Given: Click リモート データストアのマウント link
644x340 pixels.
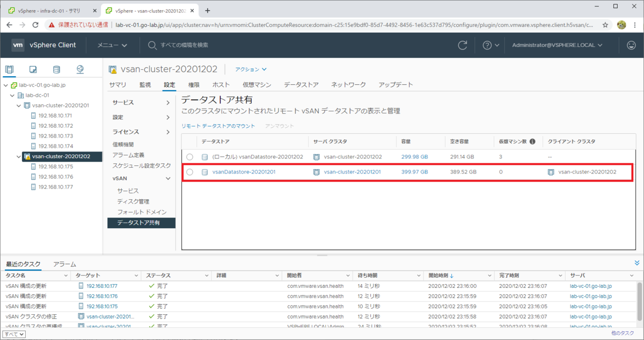Looking at the screenshot, I should coord(218,126).
